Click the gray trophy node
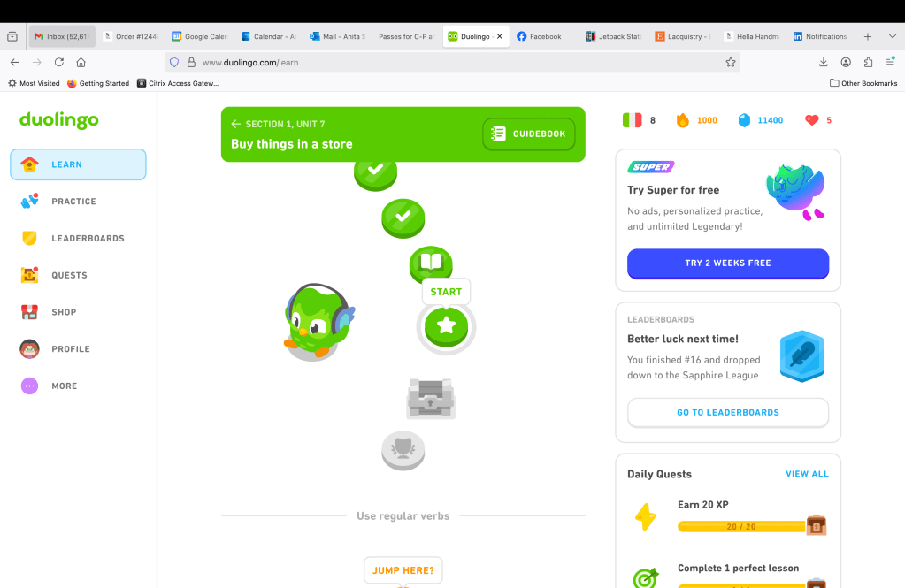 tap(403, 449)
